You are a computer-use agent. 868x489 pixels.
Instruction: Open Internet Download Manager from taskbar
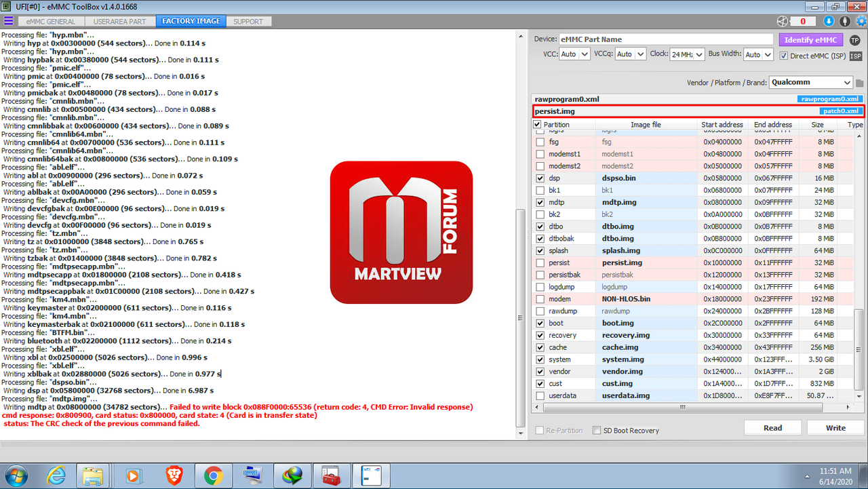[293, 475]
